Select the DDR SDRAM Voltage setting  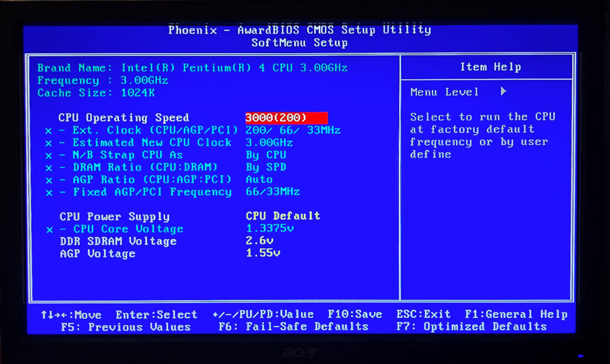pos(118,241)
